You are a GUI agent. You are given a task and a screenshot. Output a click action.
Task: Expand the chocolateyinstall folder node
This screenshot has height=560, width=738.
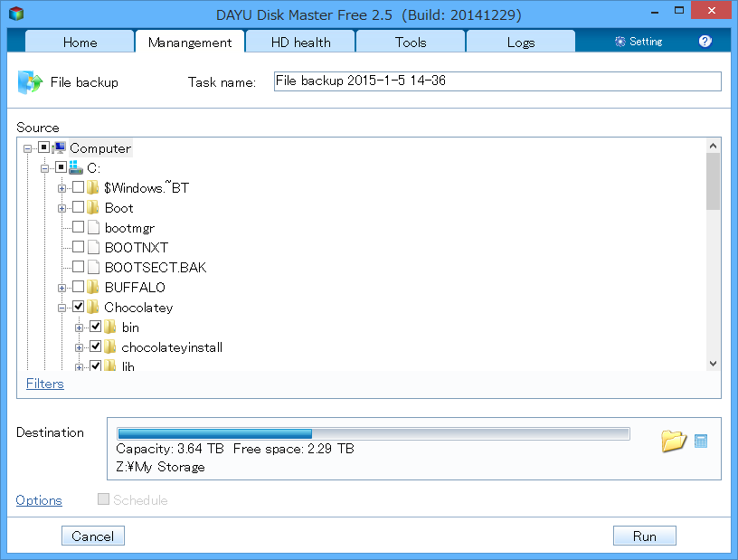click(x=79, y=347)
